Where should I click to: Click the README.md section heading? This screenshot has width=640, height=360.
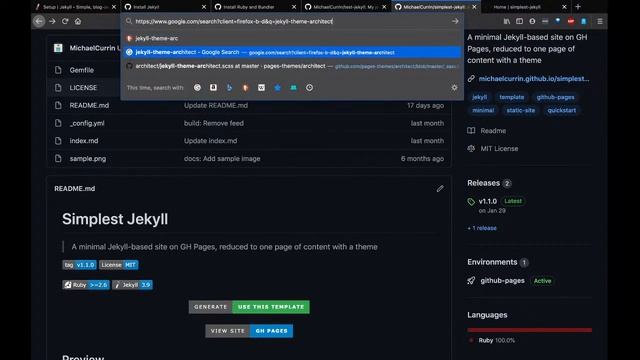pos(75,189)
